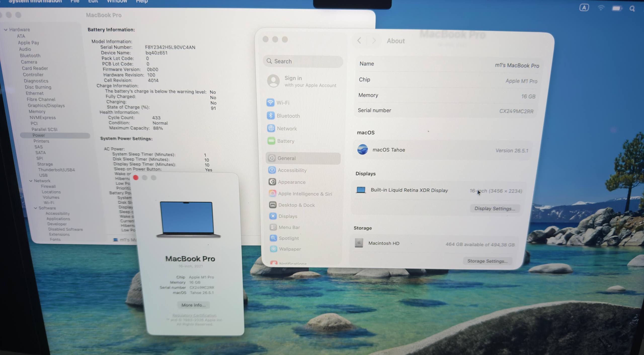Screen dimensions: 644x355
Task: Select NVMExpress in hardware list
Action: click(43, 118)
